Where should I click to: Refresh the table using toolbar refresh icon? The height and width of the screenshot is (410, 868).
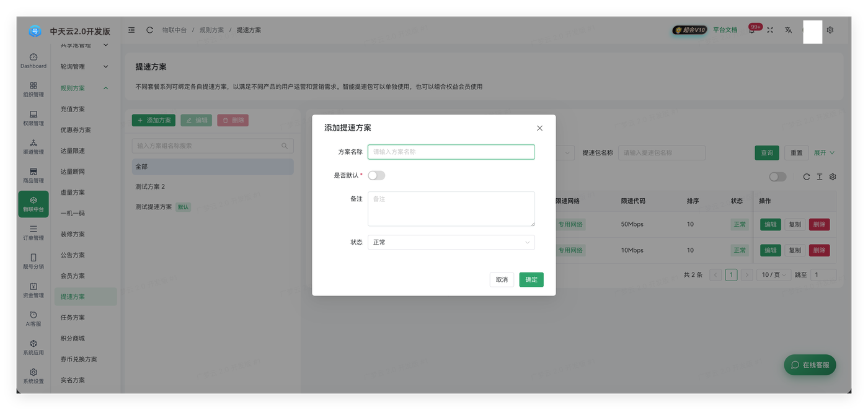coord(807,177)
